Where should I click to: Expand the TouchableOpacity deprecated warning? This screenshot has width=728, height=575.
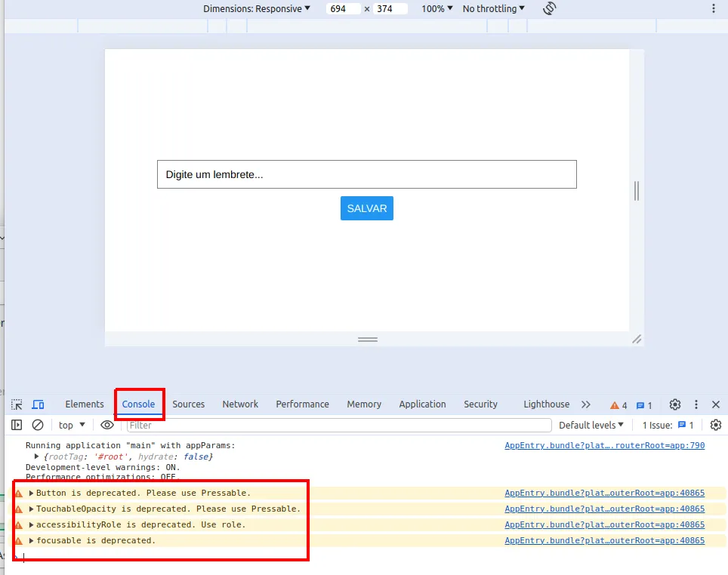click(x=31, y=509)
